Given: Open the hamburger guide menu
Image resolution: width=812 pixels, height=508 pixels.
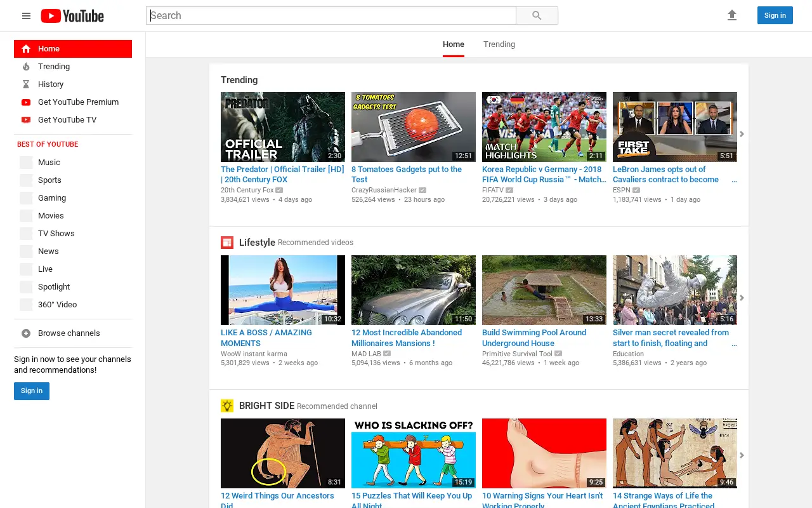Looking at the screenshot, I should click(26, 16).
